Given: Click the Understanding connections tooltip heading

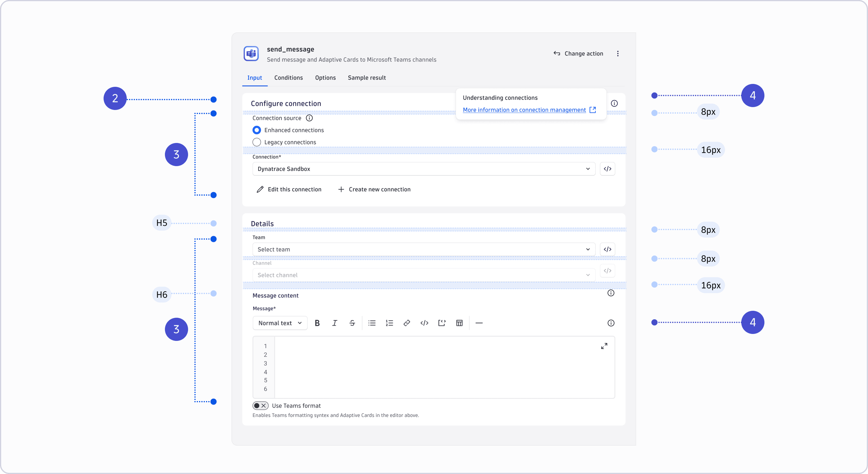Looking at the screenshot, I should 500,98.
